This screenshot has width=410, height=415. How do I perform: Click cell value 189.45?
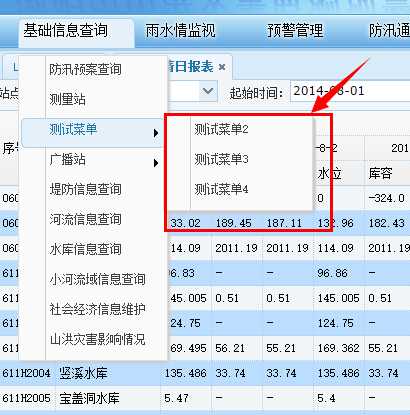(233, 223)
